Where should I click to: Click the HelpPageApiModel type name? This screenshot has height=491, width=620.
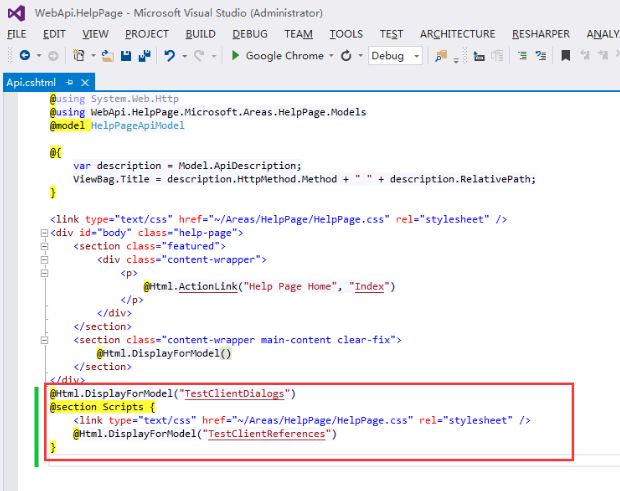(x=138, y=126)
